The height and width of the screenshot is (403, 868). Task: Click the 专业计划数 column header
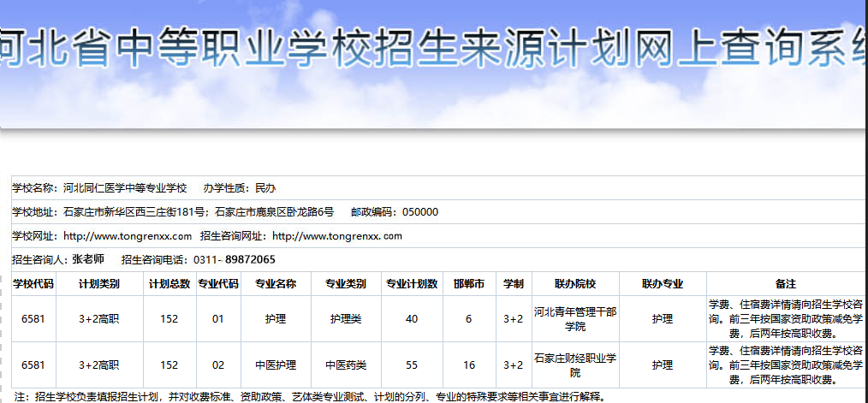412,284
